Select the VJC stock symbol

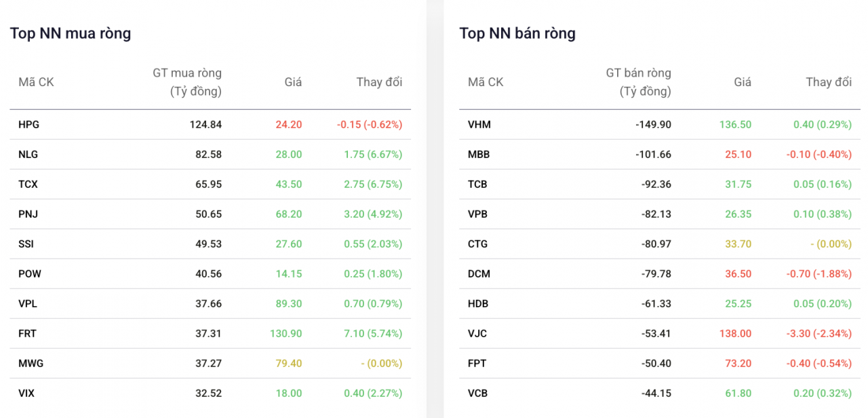[x=477, y=334]
